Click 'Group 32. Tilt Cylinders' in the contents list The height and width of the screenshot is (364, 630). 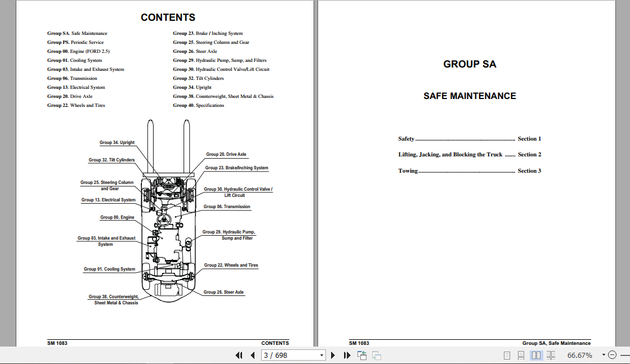[x=199, y=78]
